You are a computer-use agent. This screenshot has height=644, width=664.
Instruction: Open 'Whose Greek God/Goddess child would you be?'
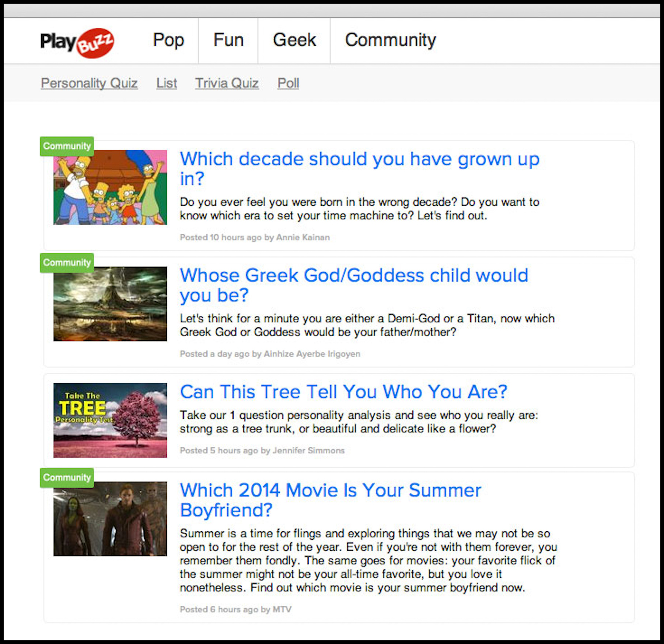pos(354,285)
